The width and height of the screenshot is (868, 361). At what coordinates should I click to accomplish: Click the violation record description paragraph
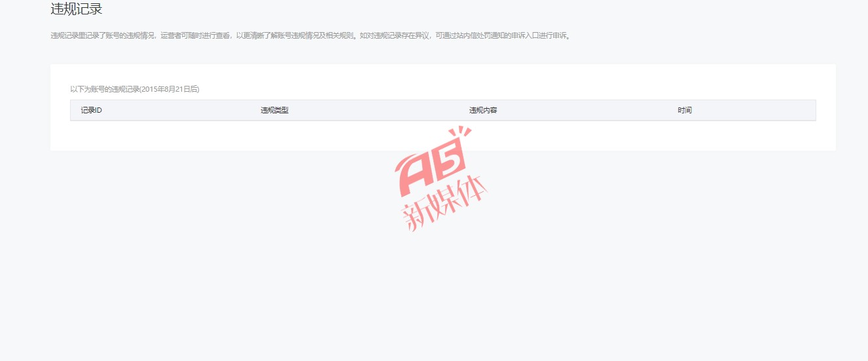tap(312, 36)
